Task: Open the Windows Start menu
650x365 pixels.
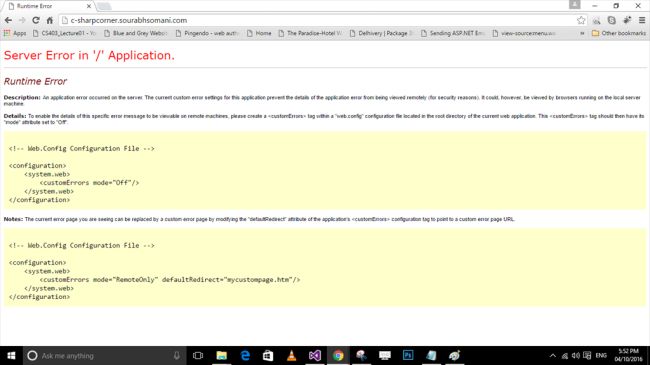Action: 11,355
